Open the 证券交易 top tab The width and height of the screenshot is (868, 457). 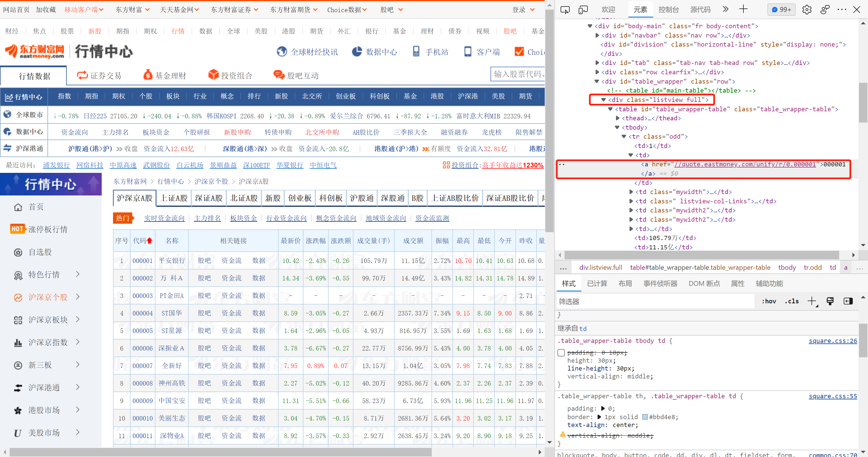click(x=99, y=75)
